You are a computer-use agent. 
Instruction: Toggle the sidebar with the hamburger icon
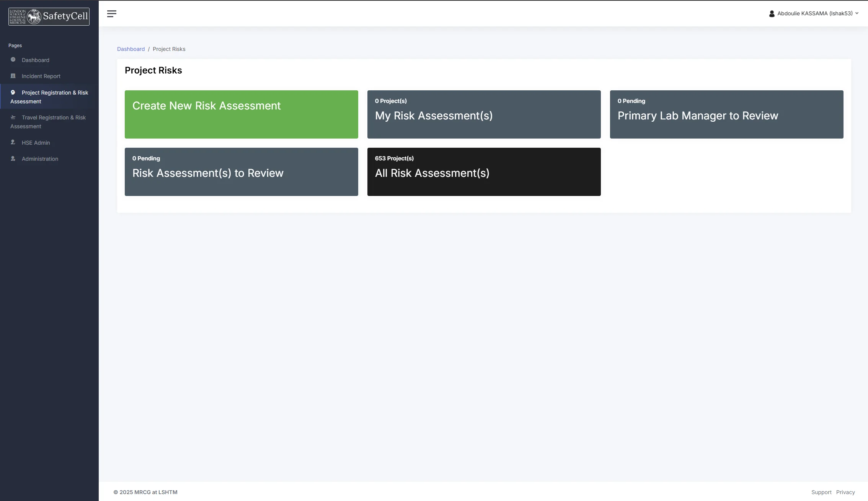coord(111,13)
